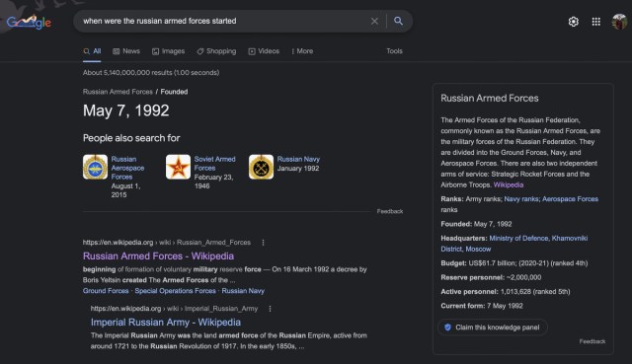Open Navy ranks link in knowledge panel
The image size is (632, 364).
tap(521, 199)
